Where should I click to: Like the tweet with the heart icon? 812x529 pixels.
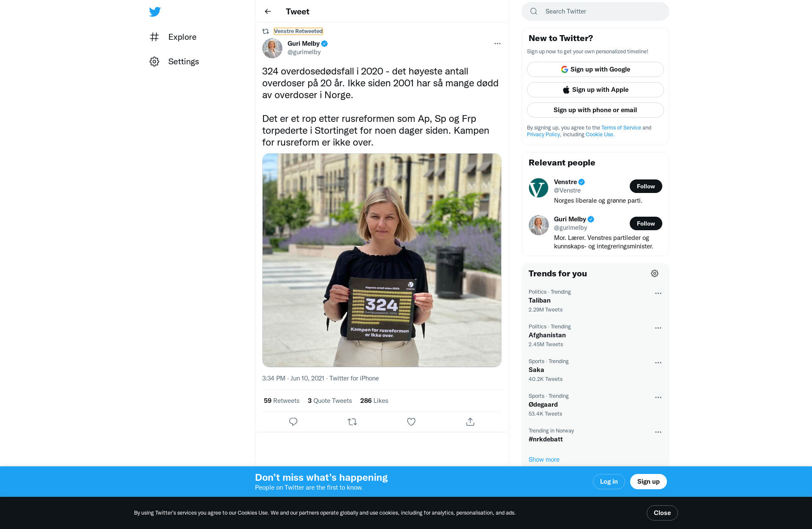(411, 422)
